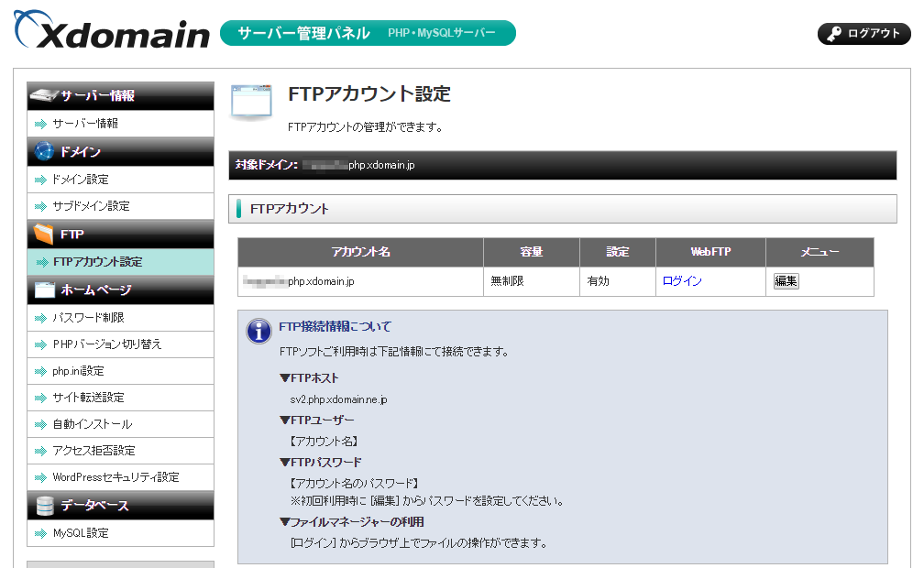Image resolution: width=924 pixels, height=568 pixels.
Task: Open php.ini設定 page
Action: 120,371
